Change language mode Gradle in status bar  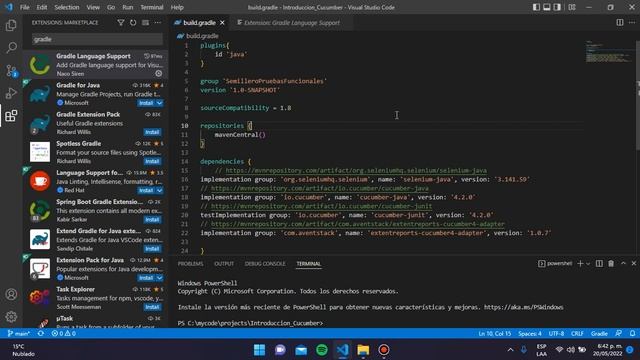[x=599, y=333]
